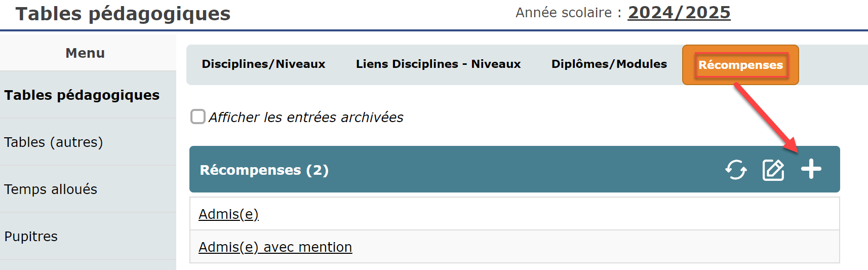This screenshot has width=868, height=270.
Task: Switch to the Disciplines/Niveaux tab
Action: tap(263, 64)
